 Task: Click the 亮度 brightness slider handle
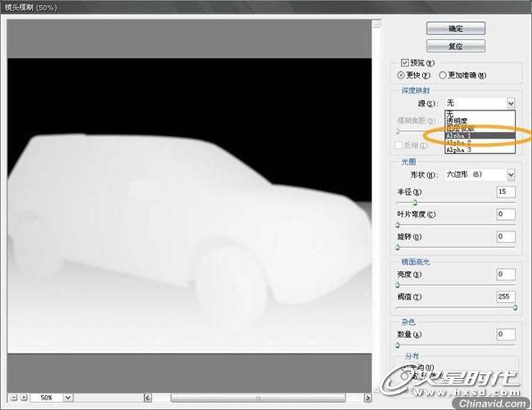click(398, 286)
